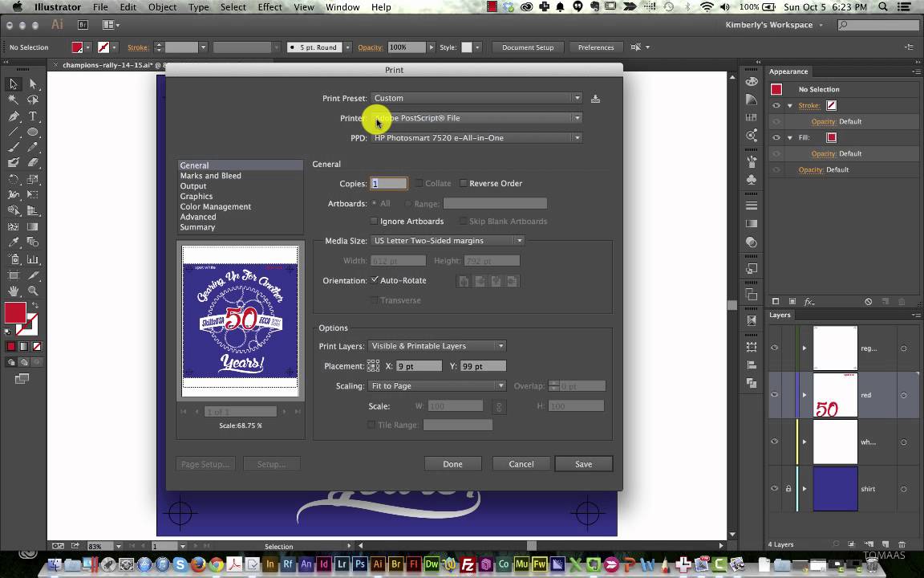This screenshot has height=578, width=924.
Task: Open the Media Size dropdown
Action: [x=447, y=241]
